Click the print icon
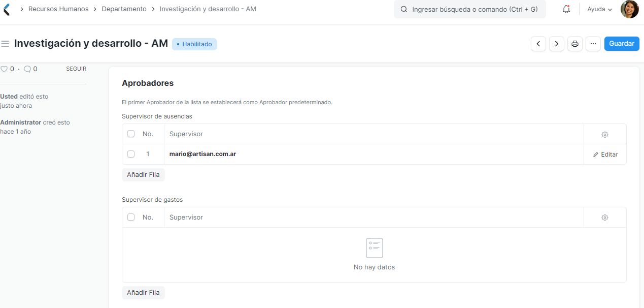The height and width of the screenshot is (308, 644). coord(575,44)
